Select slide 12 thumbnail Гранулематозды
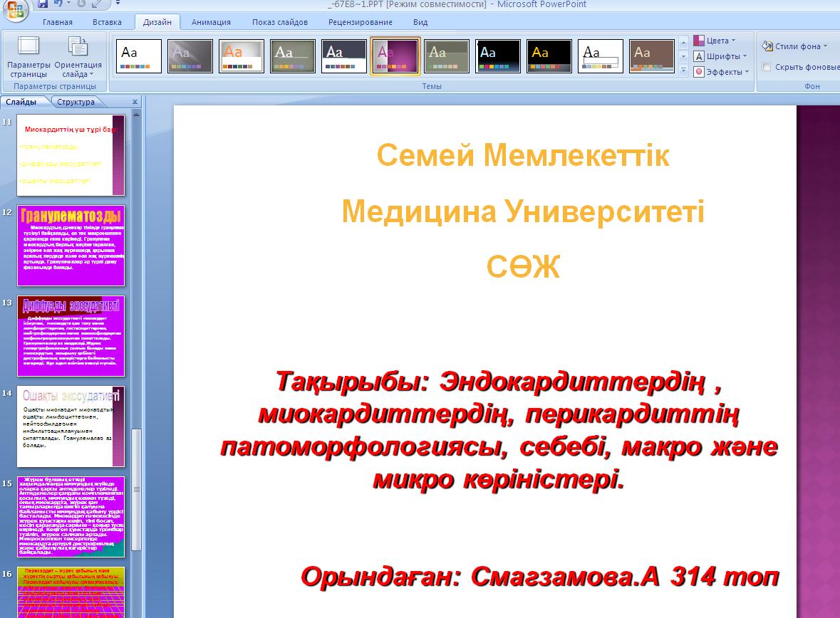The width and height of the screenshot is (840, 618). coord(71,246)
